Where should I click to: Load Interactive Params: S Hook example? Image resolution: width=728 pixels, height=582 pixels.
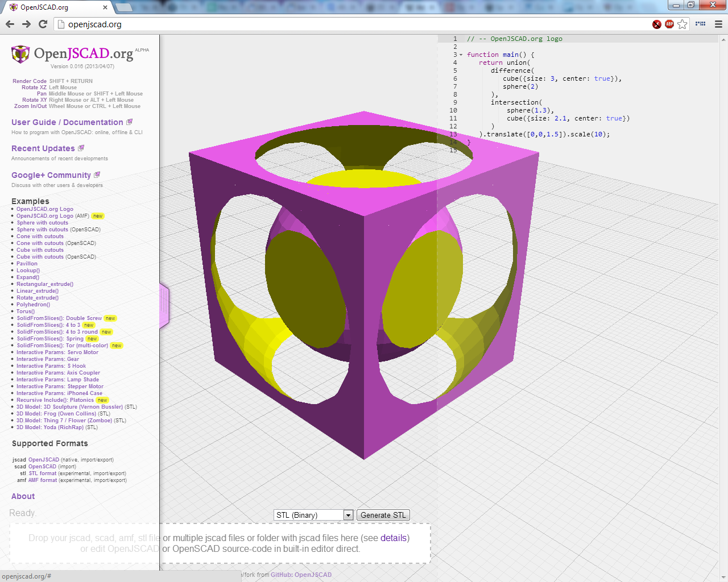pyautogui.click(x=51, y=366)
